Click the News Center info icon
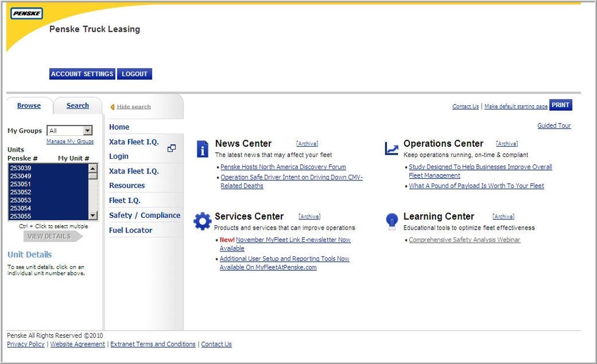 pyautogui.click(x=203, y=149)
